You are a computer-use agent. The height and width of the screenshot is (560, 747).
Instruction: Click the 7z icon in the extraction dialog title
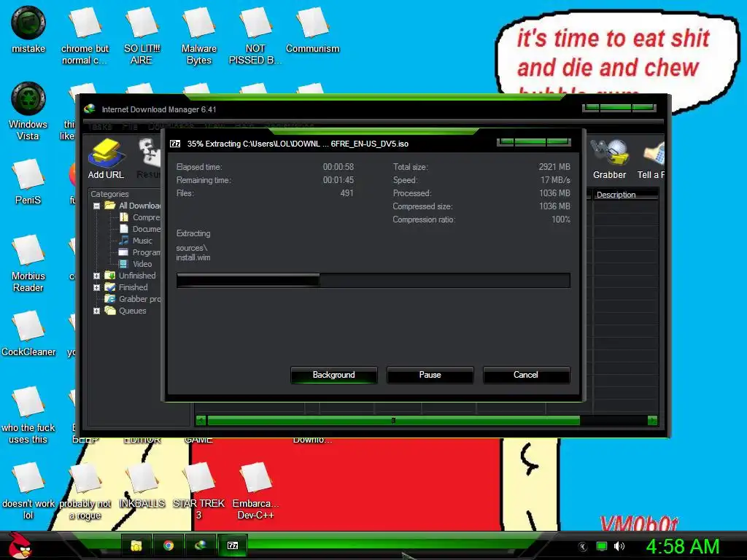[x=175, y=144]
